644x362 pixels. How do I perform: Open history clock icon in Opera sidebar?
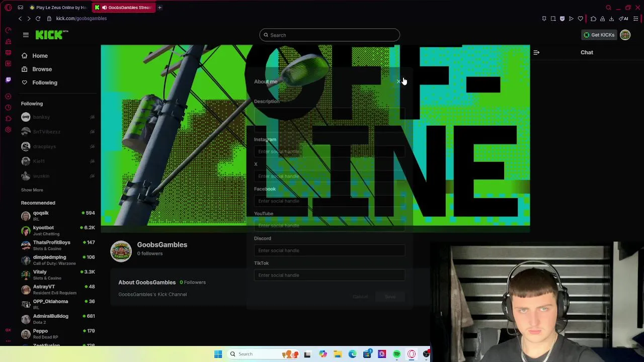point(8,108)
